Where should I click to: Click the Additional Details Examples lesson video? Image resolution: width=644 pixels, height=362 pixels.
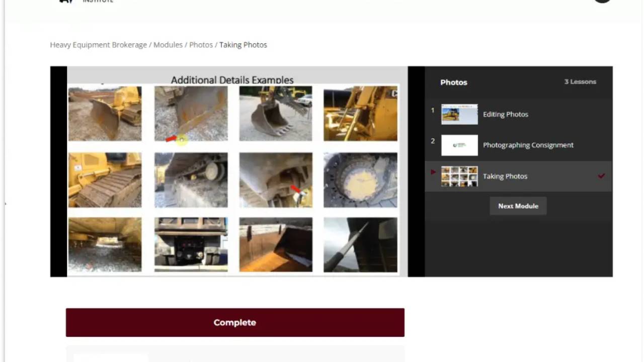click(x=237, y=171)
